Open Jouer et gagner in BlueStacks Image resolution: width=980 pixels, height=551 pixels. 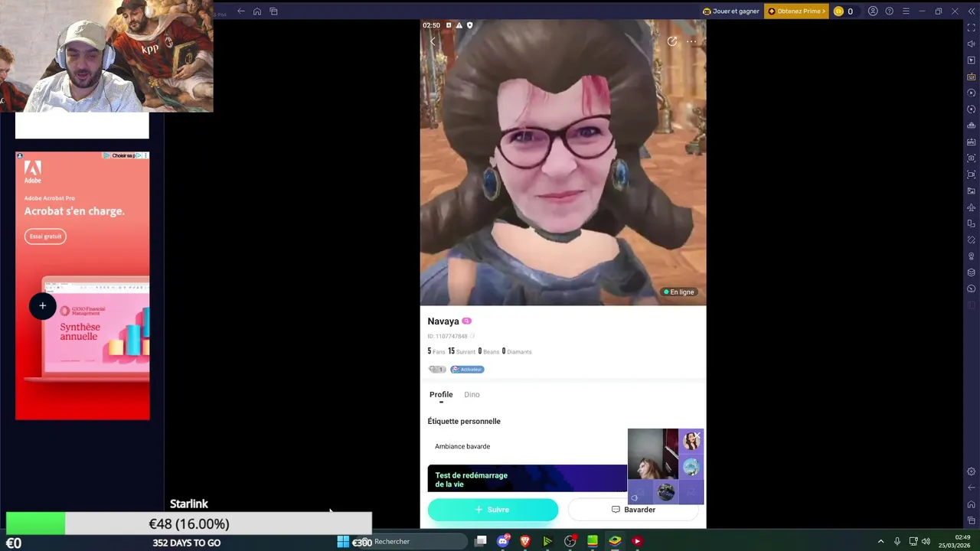(x=731, y=11)
